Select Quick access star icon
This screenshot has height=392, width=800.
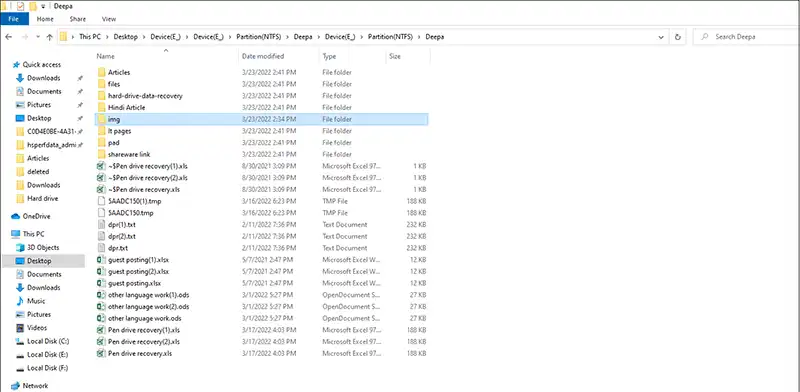(x=16, y=65)
